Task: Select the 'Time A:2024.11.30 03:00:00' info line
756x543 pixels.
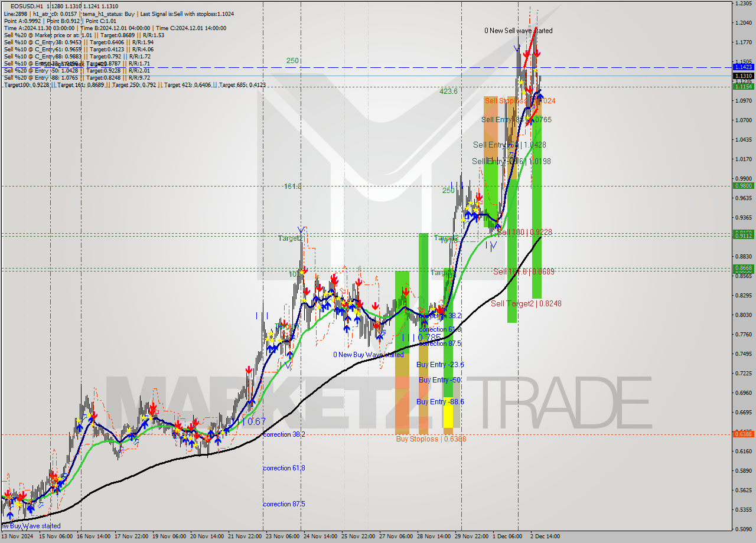Action: tap(115, 28)
